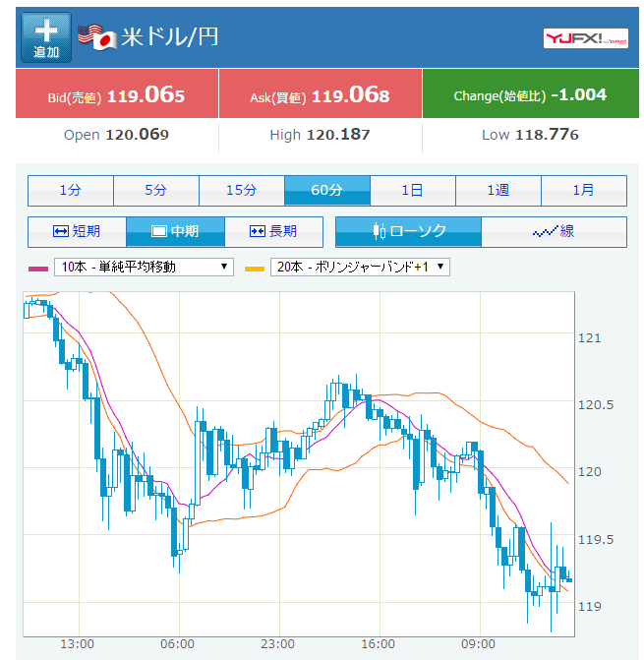Click the magenta moving-average color swatch
Viewport: 644px width, 660px height.
tap(39, 268)
